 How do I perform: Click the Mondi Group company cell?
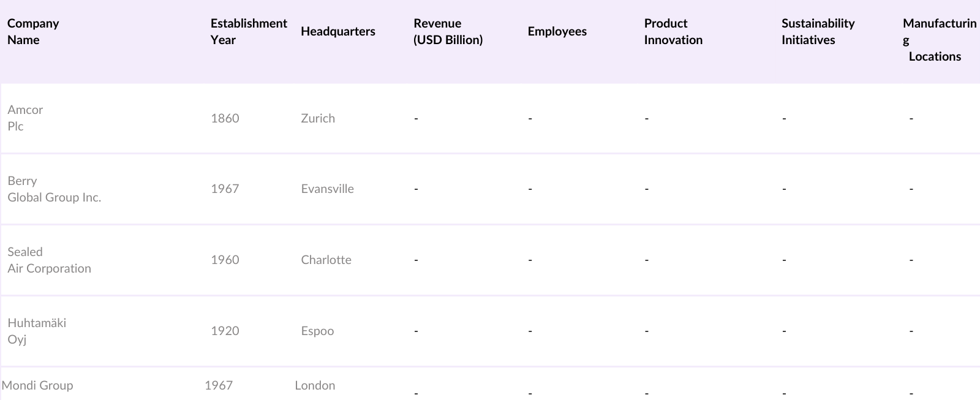37,385
